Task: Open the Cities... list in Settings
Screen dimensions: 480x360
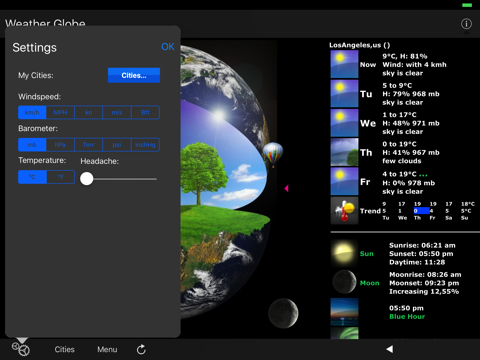Action: pos(134,75)
